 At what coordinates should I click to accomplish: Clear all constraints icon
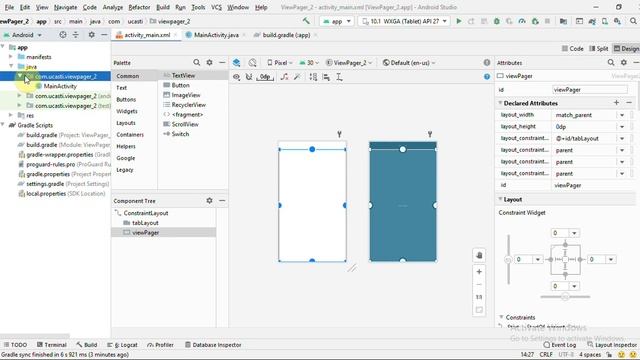[284, 77]
